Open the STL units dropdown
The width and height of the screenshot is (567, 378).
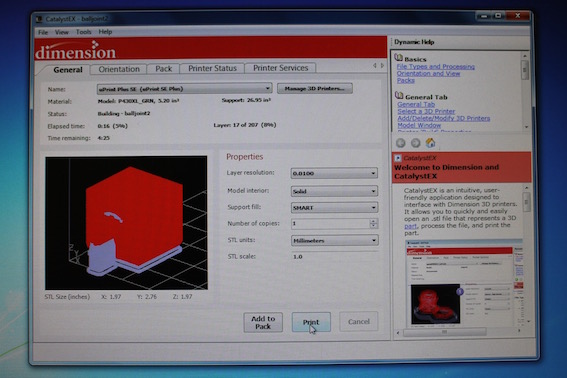tap(334, 240)
